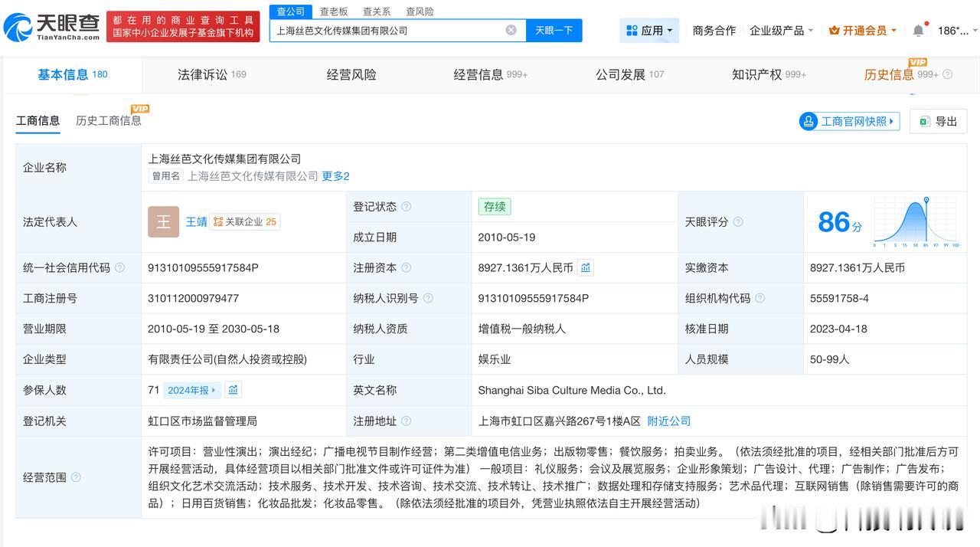Open the 公司发展 107 tab
This screenshot has height=547, width=980.
tap(630, 74)
